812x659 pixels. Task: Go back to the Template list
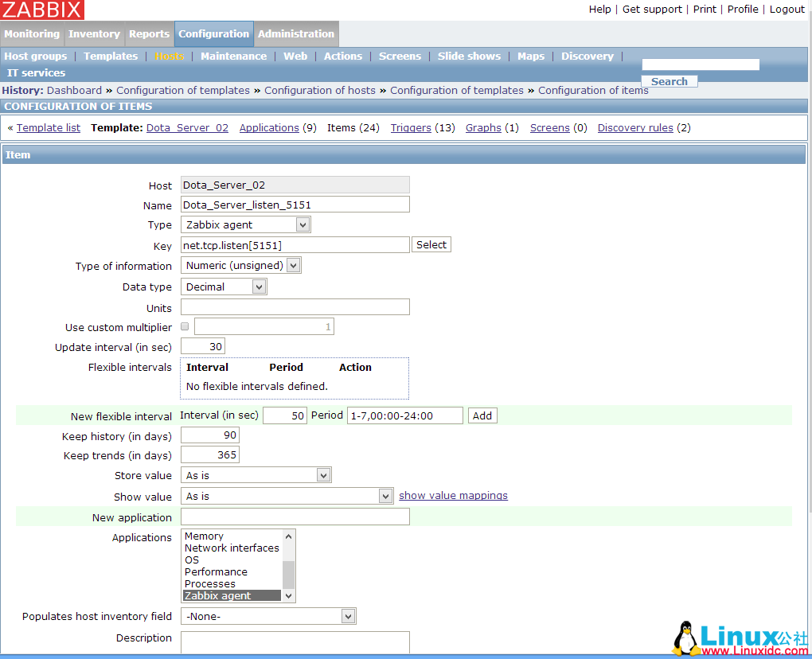pos(49,128)
